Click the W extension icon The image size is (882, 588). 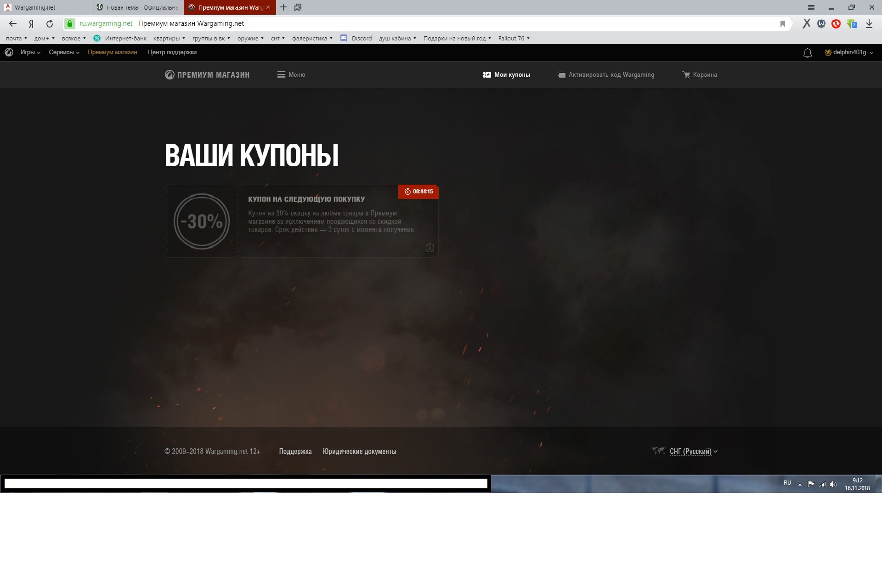click(x=821, y=24)
